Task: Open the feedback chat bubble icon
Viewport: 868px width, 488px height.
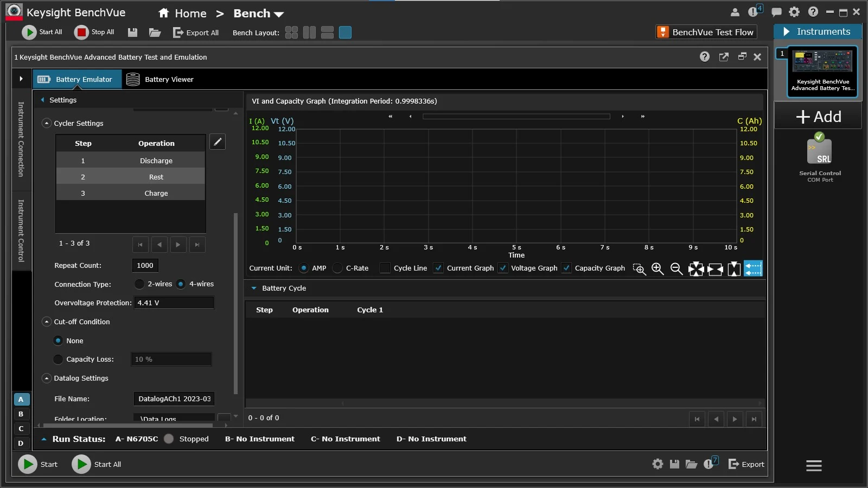Action: coord(777,12)
